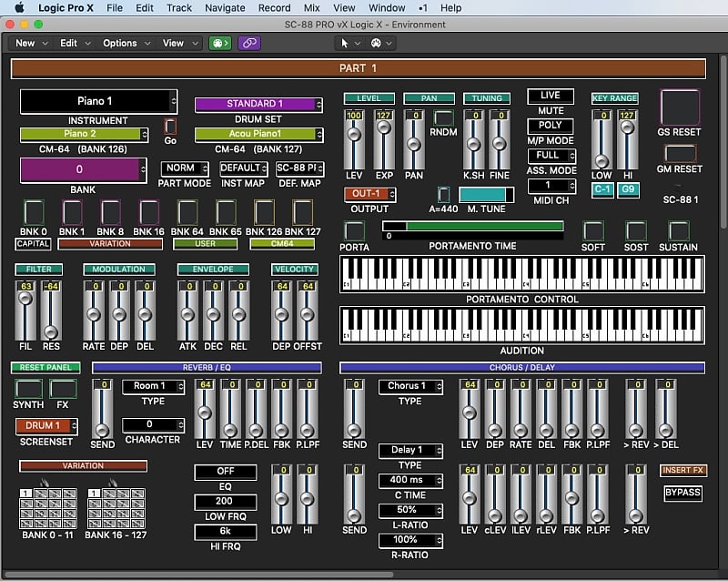728x581 pixels.
Task: Select the pointer tool in toolbar
Action: (345, 43)
